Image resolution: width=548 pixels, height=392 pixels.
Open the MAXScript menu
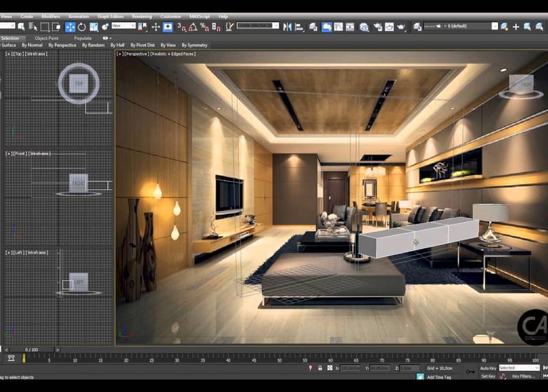tap(200, 16)
